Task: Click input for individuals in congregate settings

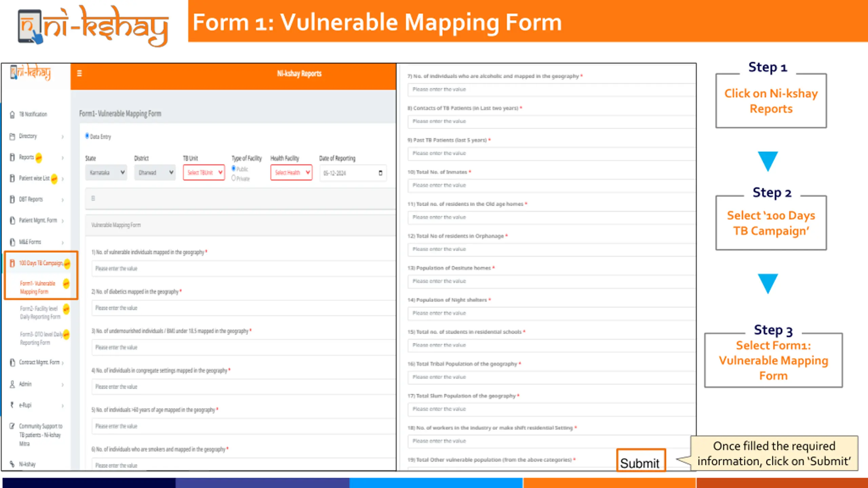Action: [243, 386]
